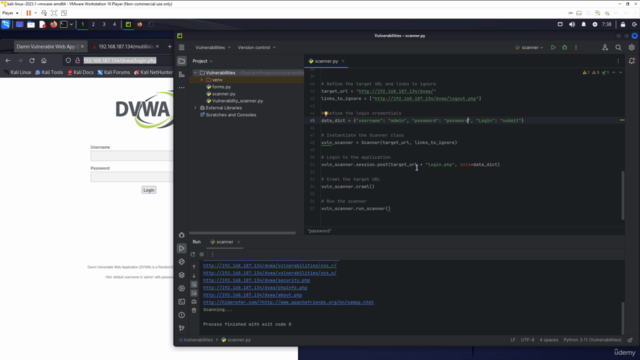Toggle VMware Unity mode icon
The image size is (640, 360).
(64, 13)
